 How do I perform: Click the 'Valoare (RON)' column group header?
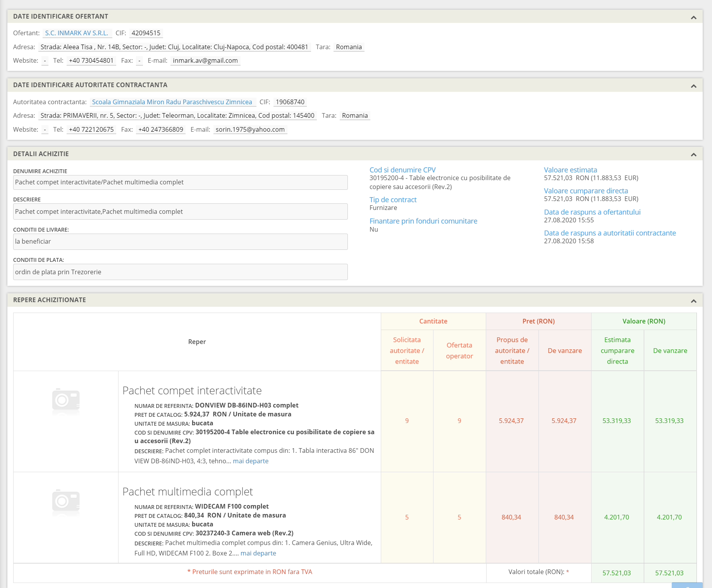point(644,321)
